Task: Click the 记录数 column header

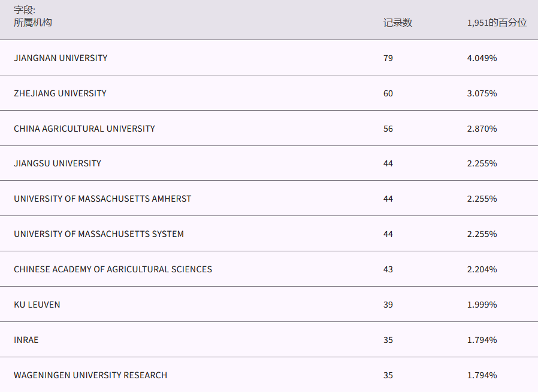Action: pyautogui.click(x=398, y=23)
